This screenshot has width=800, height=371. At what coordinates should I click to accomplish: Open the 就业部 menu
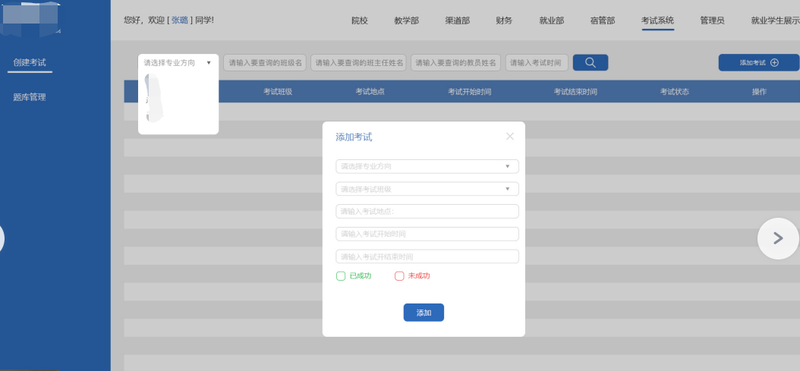point(552,21)
